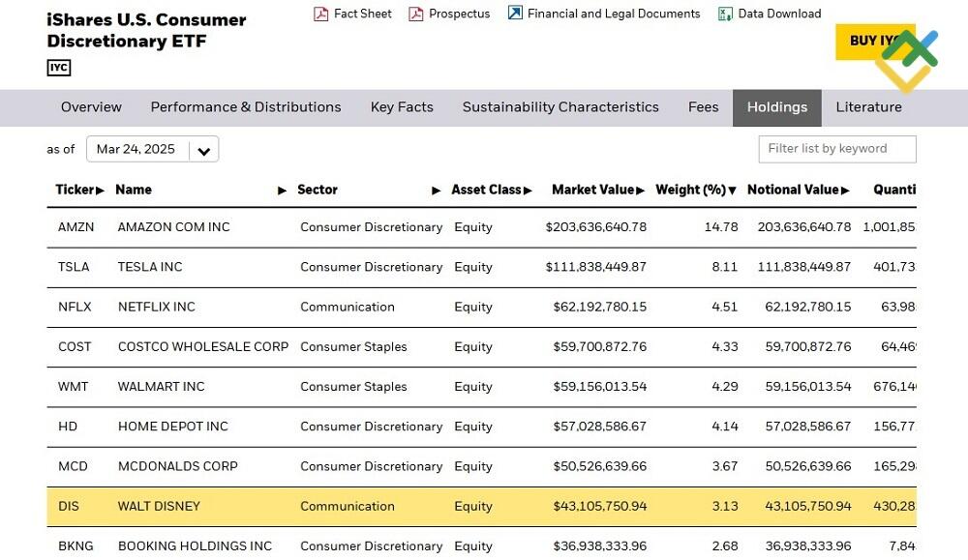Sort by the Market Value column header

(598, 190)
